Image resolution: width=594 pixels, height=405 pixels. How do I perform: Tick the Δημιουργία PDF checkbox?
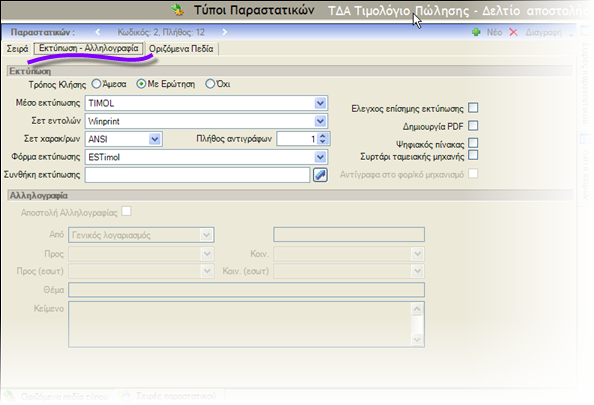point(473,125)
